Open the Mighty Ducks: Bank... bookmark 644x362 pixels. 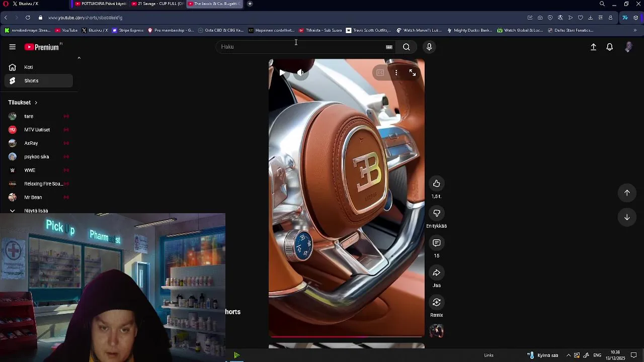469,30
